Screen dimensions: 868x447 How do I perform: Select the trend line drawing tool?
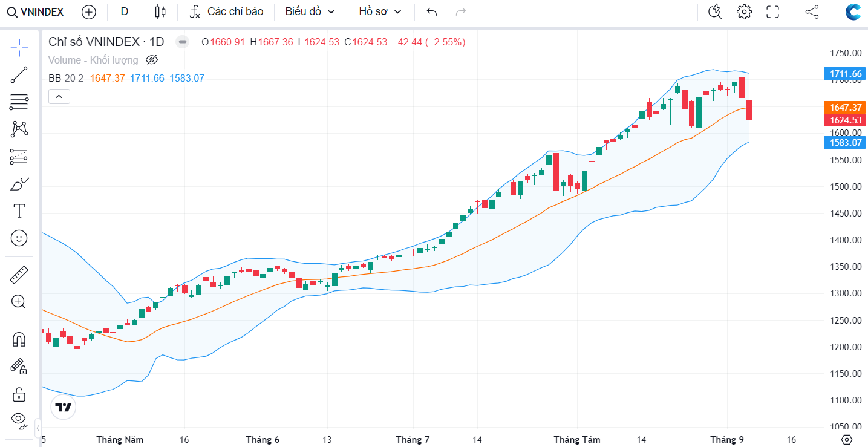click(19, 74)
